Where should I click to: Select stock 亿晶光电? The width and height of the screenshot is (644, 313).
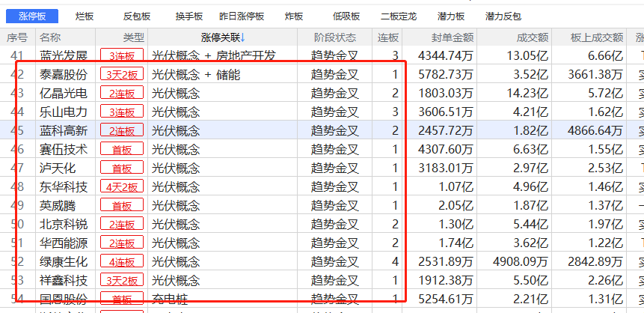64,94
